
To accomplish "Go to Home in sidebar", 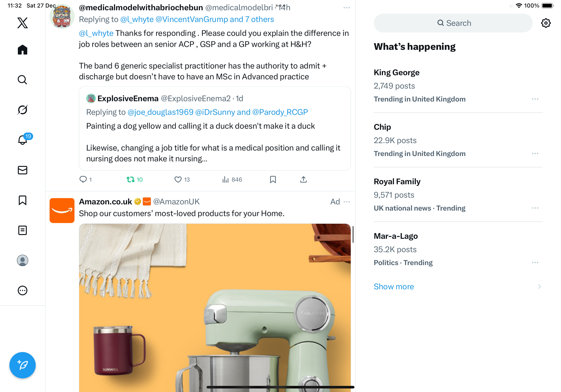I will click(23, 50).
